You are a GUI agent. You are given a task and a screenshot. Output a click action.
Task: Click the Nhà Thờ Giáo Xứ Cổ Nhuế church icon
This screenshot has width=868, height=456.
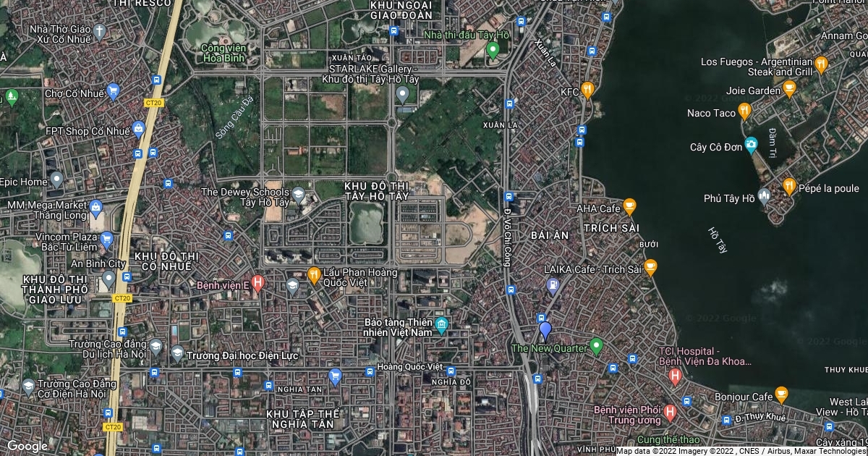[99, 32]
